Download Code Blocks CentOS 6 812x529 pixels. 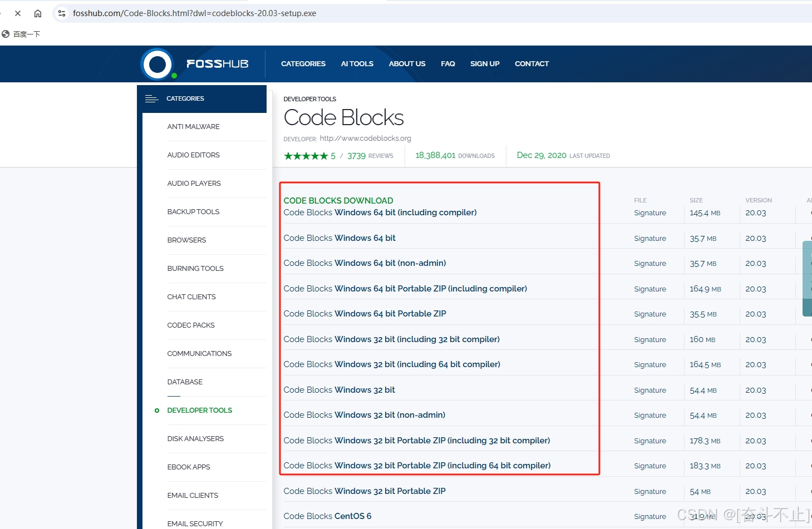[x=327, y=516]
